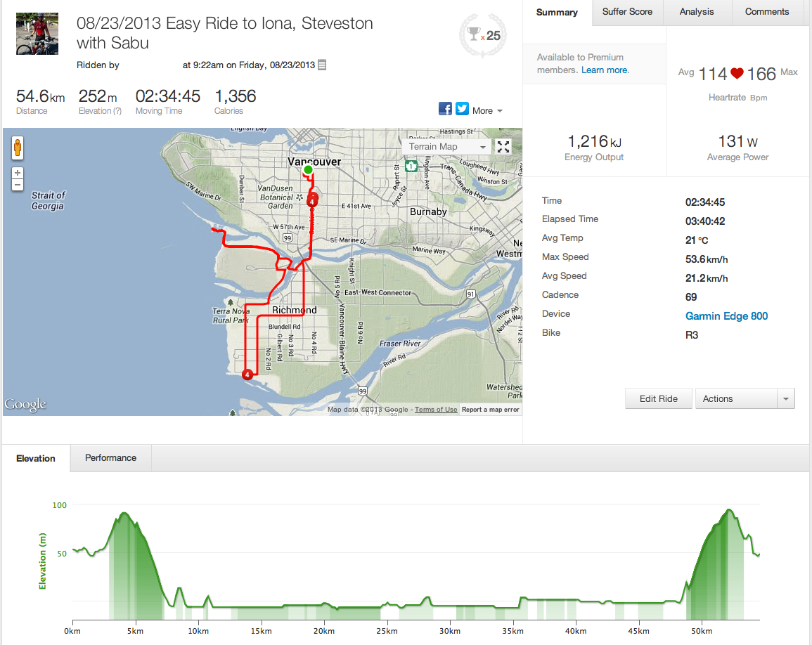This screenshot has width=812, height=645.
Task: Open the ride date calendar icon
Action: pyautogui.click(x=322, y=65)
